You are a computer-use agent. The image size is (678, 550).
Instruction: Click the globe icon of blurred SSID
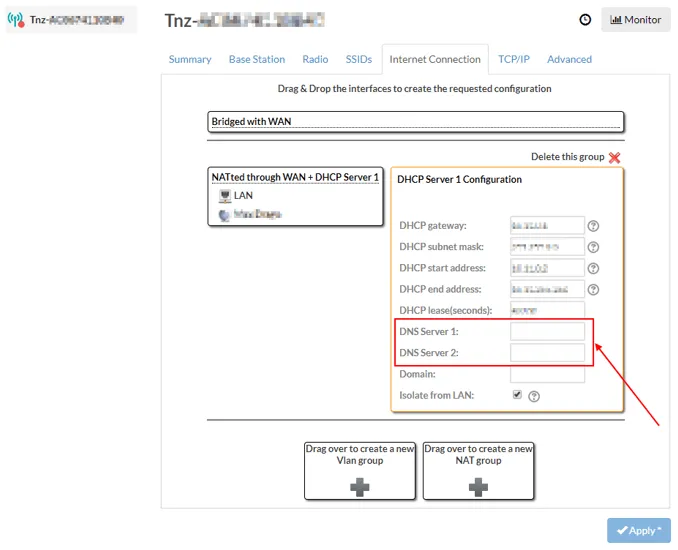coord(224,215)
